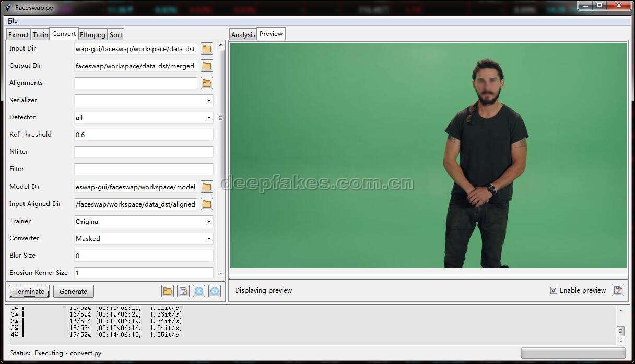Save the preview image icon
This screenshot has height=364, width=635.
click(x=618, y=290)
